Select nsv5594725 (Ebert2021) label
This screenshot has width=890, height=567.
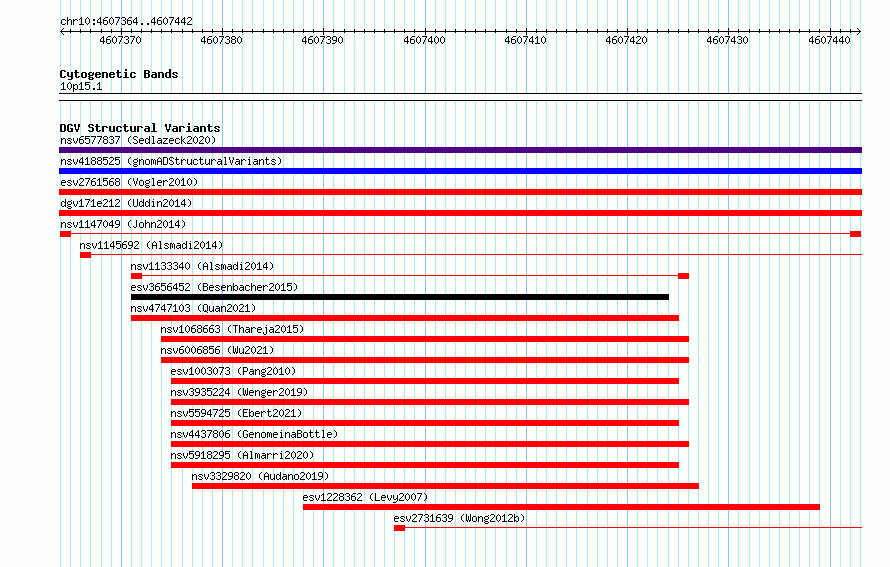pos(236,413)
